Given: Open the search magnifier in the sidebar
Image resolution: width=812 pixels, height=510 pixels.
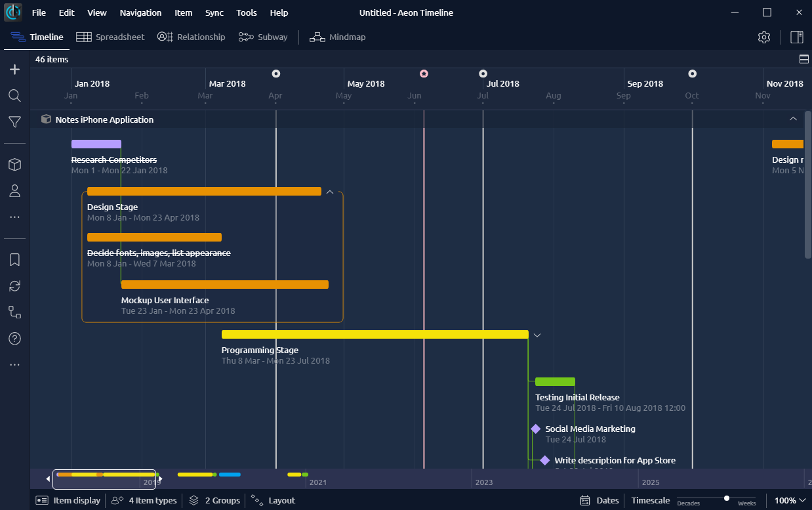Looking at the screenshot, I should (14, 96).
